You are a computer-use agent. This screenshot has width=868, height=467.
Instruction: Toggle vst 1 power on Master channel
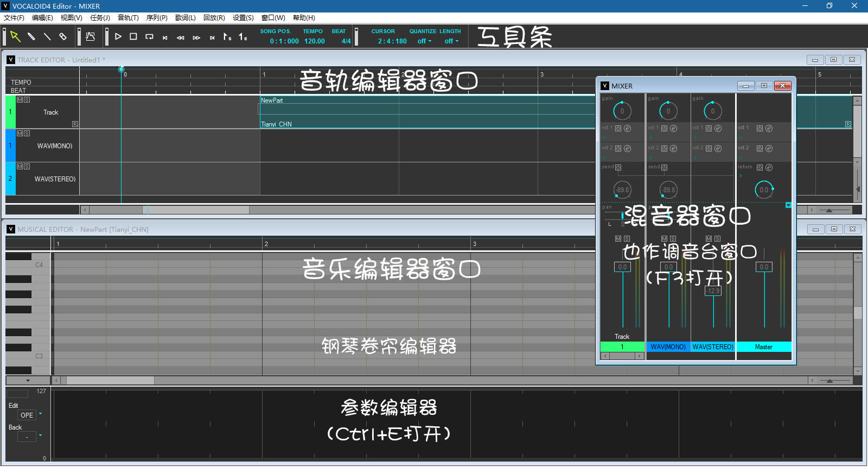(759, 129)
